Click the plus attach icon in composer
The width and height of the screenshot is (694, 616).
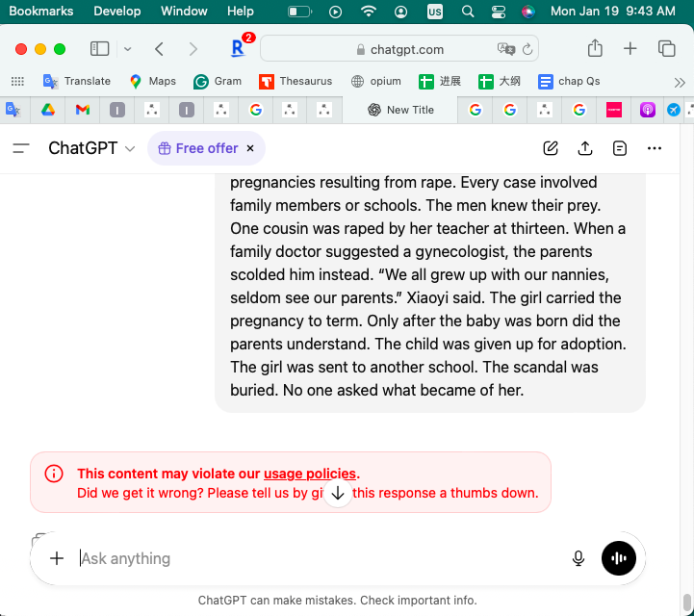pyautogui.click(x=57, y=558)
